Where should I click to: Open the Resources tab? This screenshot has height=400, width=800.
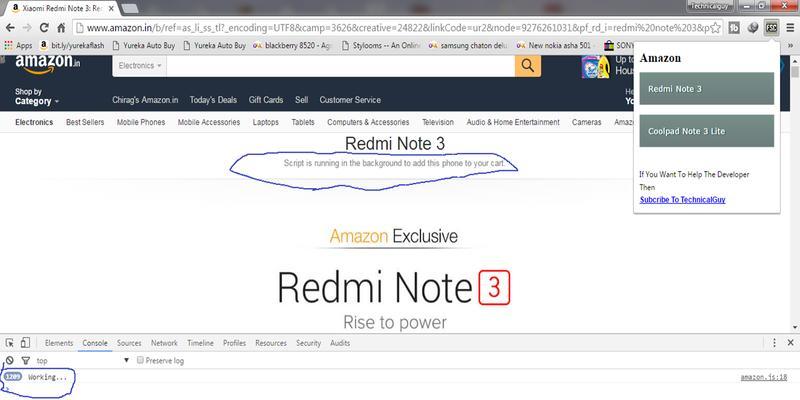271,343
